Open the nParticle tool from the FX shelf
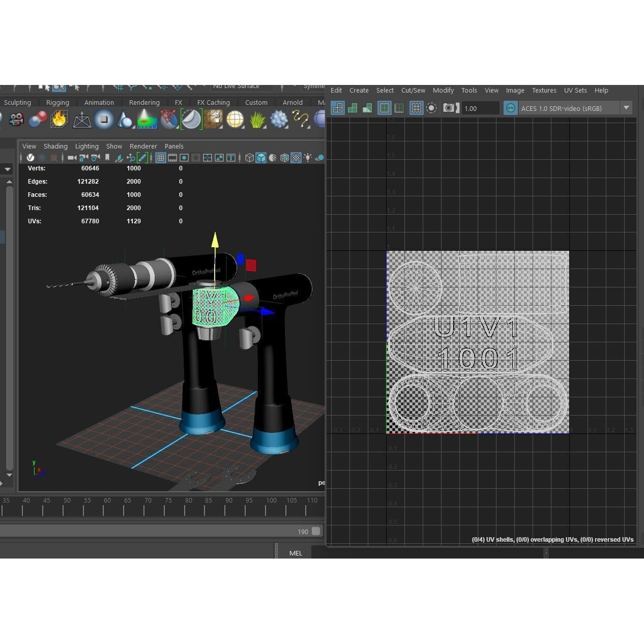This screenshot has height=644, width=644. (x=38, y=119)
